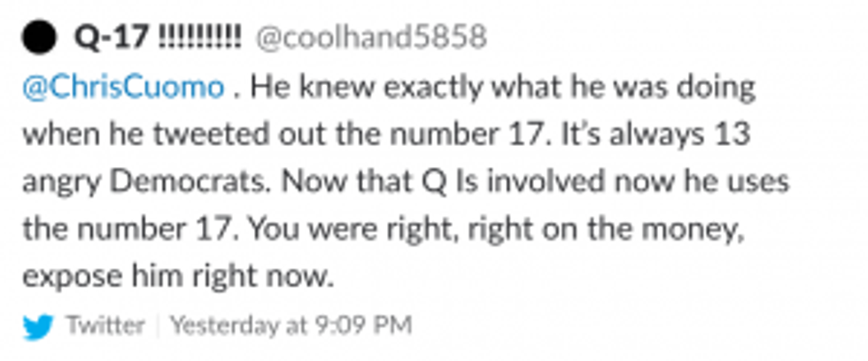Click the blue Twitter bird icon

tap(38, 326)
